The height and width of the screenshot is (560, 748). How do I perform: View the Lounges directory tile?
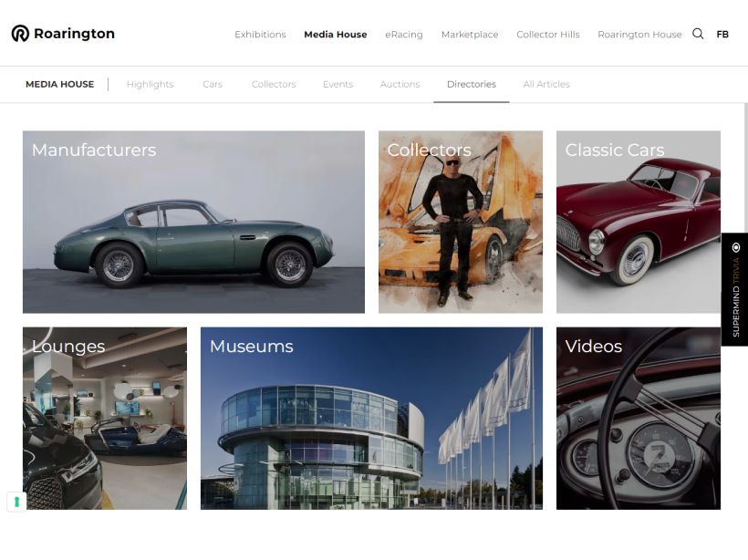[x=104, y=418]
